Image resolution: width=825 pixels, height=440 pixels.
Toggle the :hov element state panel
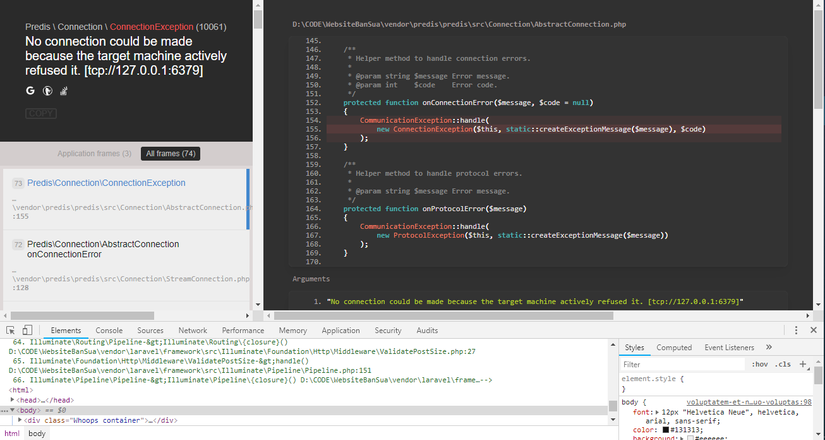[759, 364]
